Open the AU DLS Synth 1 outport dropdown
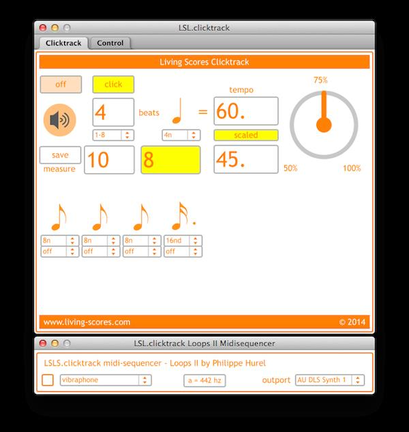The image size is (409, 432). 330,380
